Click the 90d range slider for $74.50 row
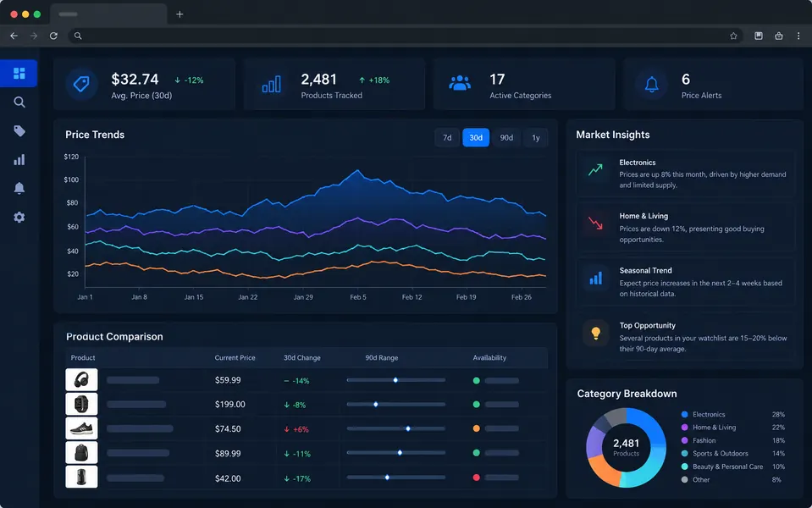This screenshot has width=812, height=508. click(396, 428)
